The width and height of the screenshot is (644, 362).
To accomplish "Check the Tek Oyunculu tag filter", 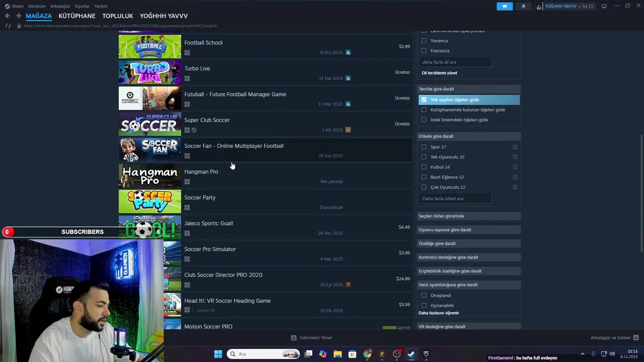I will click(424, 157).
